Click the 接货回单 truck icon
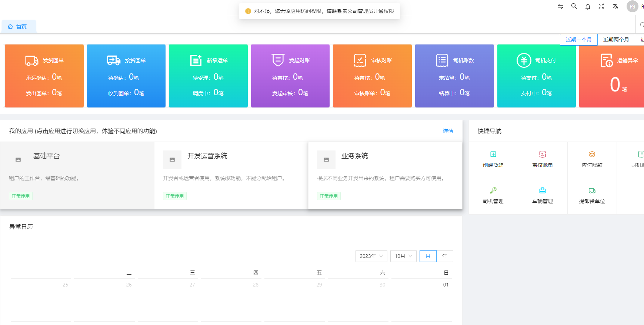The width and height of the screenshot is (644, 325). tap(114, 60)
